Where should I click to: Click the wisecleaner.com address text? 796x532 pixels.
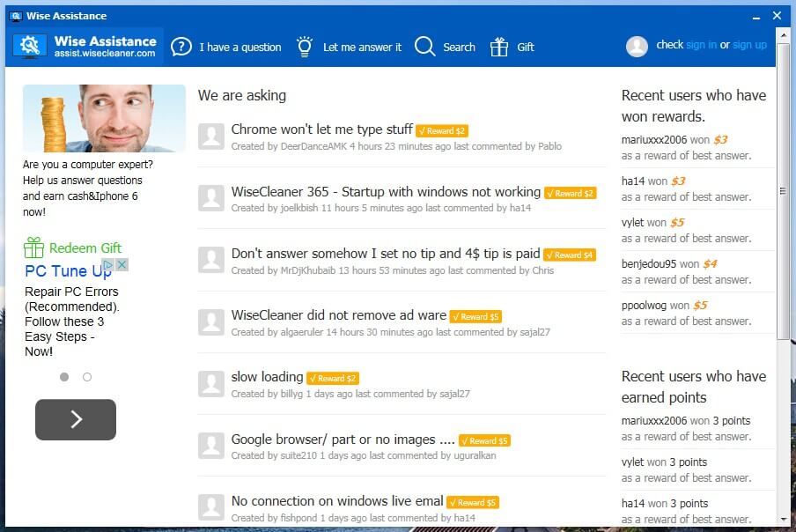pos(105,54)
